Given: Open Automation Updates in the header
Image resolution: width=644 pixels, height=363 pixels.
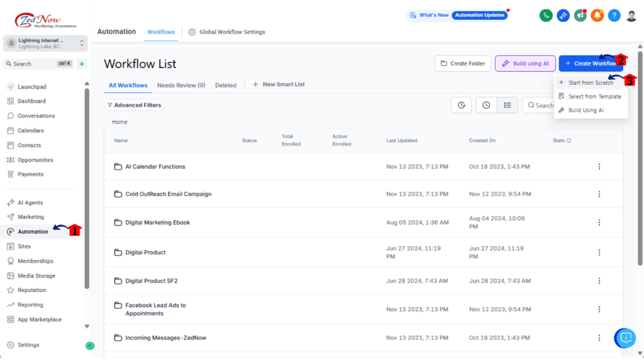Looking at the screenshot, I should pyautogui.click(x=479, y=14).
